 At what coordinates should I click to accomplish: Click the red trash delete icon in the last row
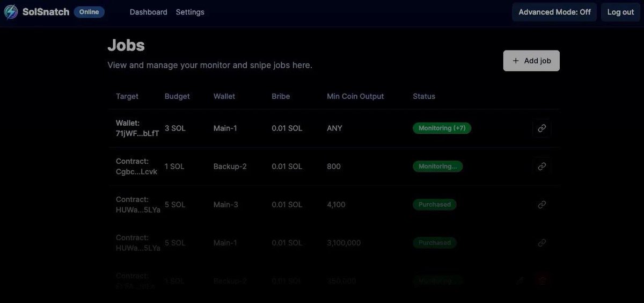point(542,280)
